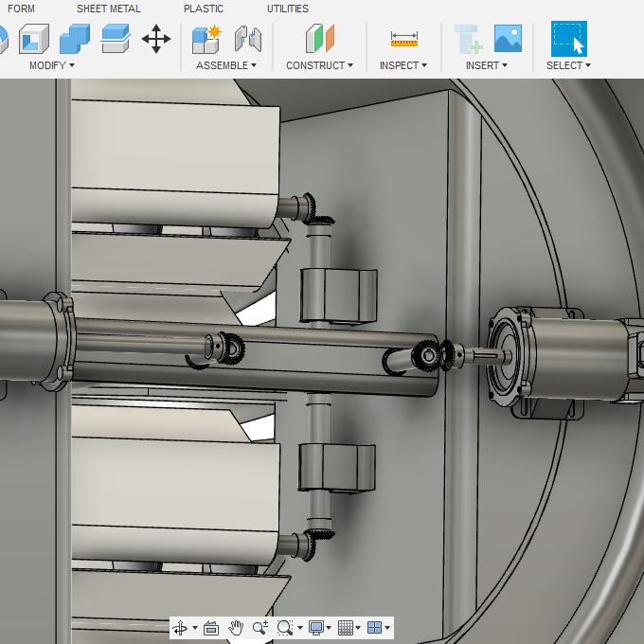Select the Shell tool icon
The width and height of the screenshot is (644, 644).
(34, 39)
